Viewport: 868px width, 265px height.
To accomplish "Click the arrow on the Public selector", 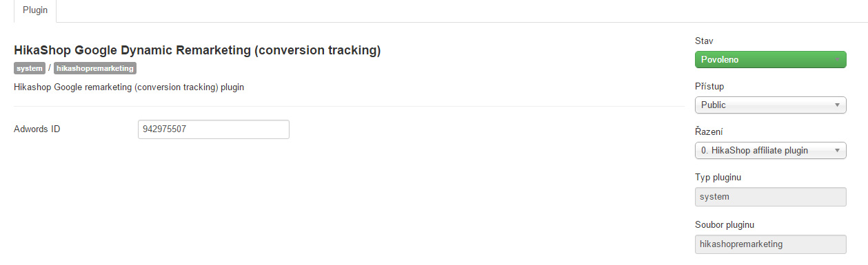I will click(x=837, y=105).
